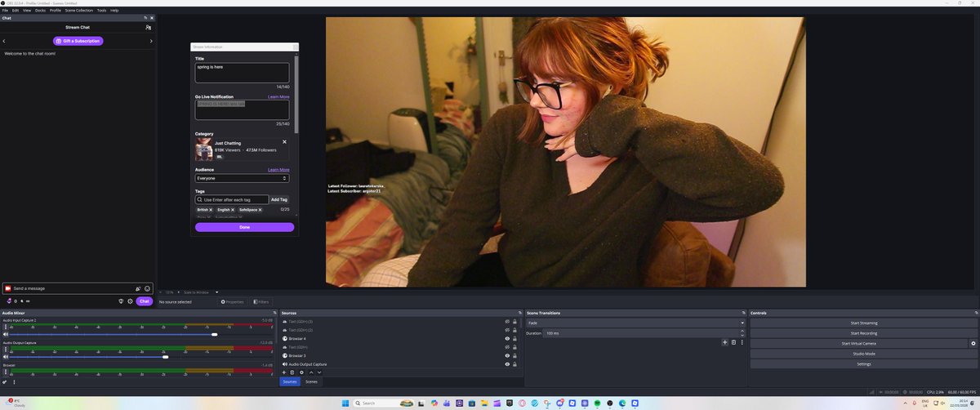
Task: Open the Scene Collection menu
Action: [79, 10]
